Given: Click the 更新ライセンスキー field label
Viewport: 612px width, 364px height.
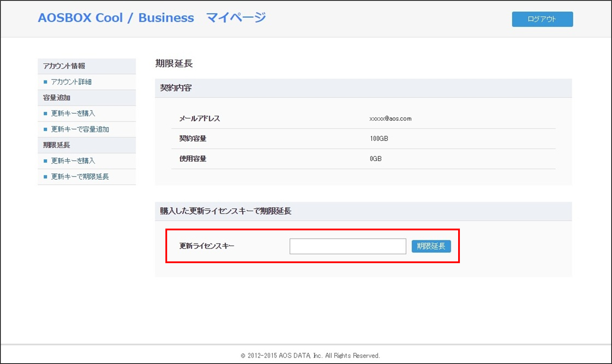Looking at the screenshot, I should [x=207, y=246].
